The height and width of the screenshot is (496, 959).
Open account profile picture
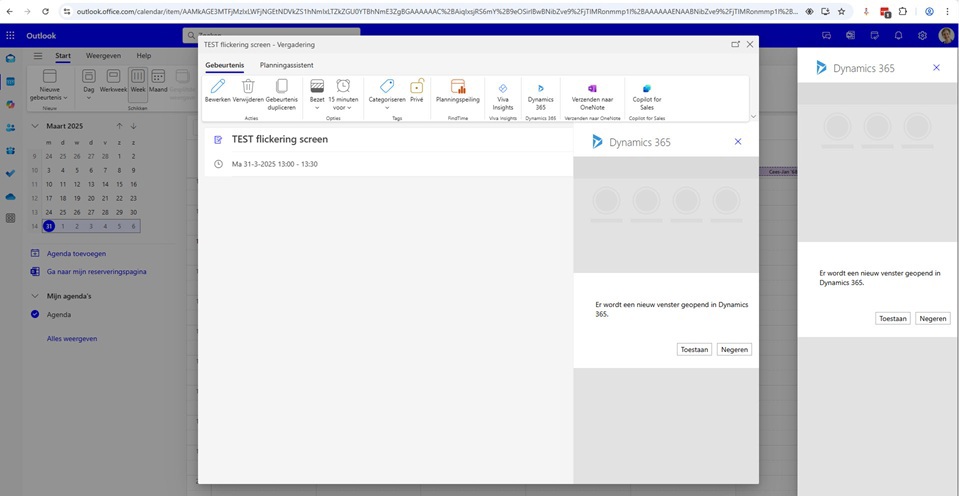coord(946,35)
